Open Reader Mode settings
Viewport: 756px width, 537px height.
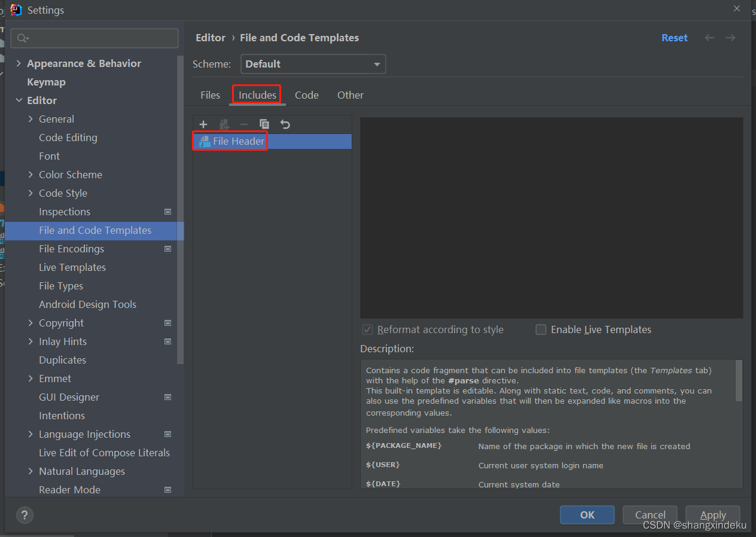(x=69, y=490)
